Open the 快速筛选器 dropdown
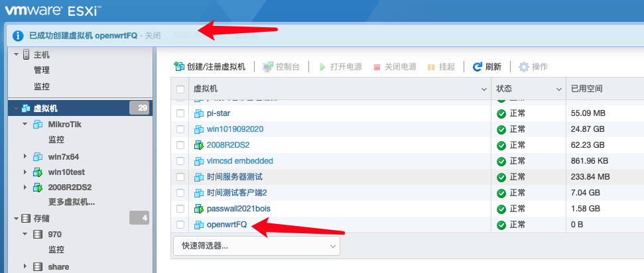 (x=257, y=246)
